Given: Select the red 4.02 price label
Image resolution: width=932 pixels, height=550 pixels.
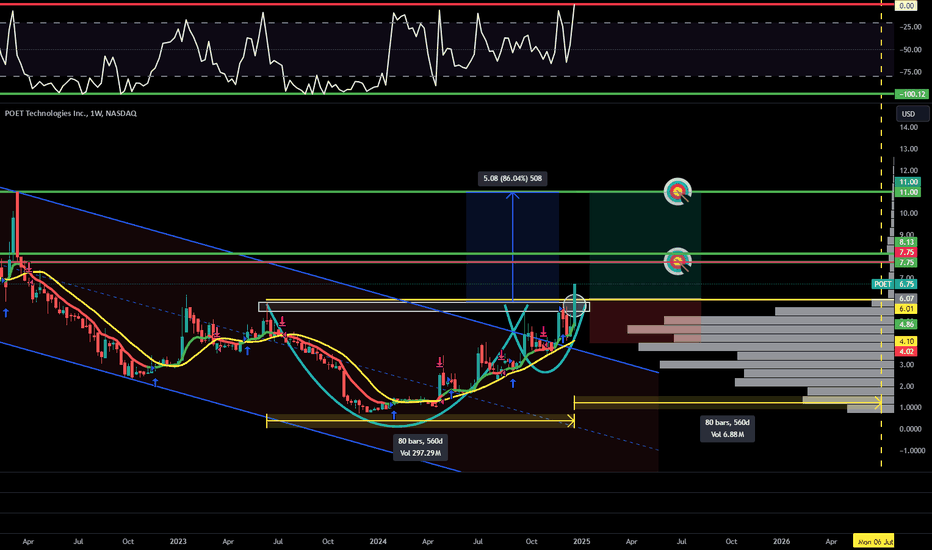Looking at the screenshot, I should (906, 351).
